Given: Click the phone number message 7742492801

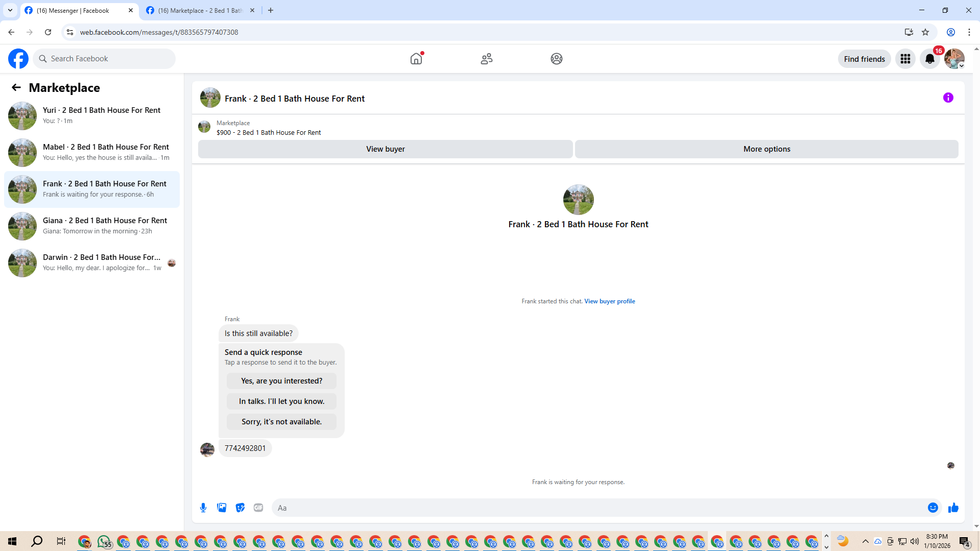Looking at the screenshot, I should coord(245,448).
